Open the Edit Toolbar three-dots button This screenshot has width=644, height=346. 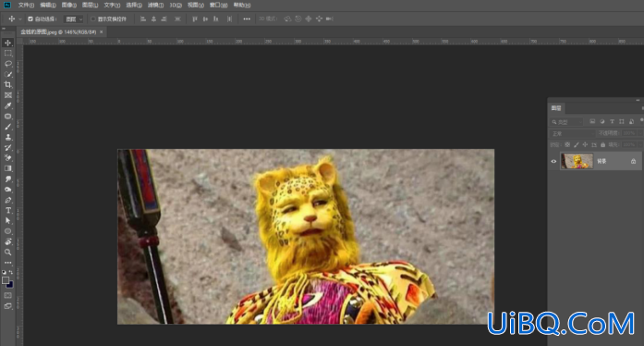click(7, 263)
